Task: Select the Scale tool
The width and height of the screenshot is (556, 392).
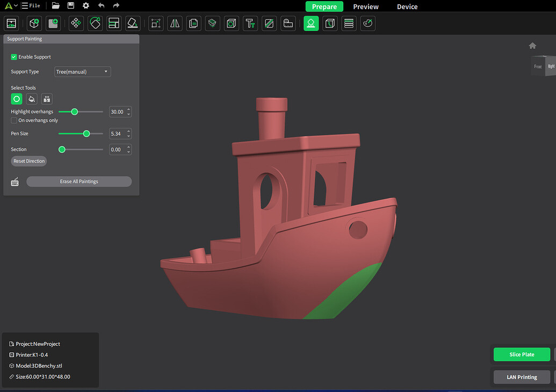Action: [x=113, y=23]
